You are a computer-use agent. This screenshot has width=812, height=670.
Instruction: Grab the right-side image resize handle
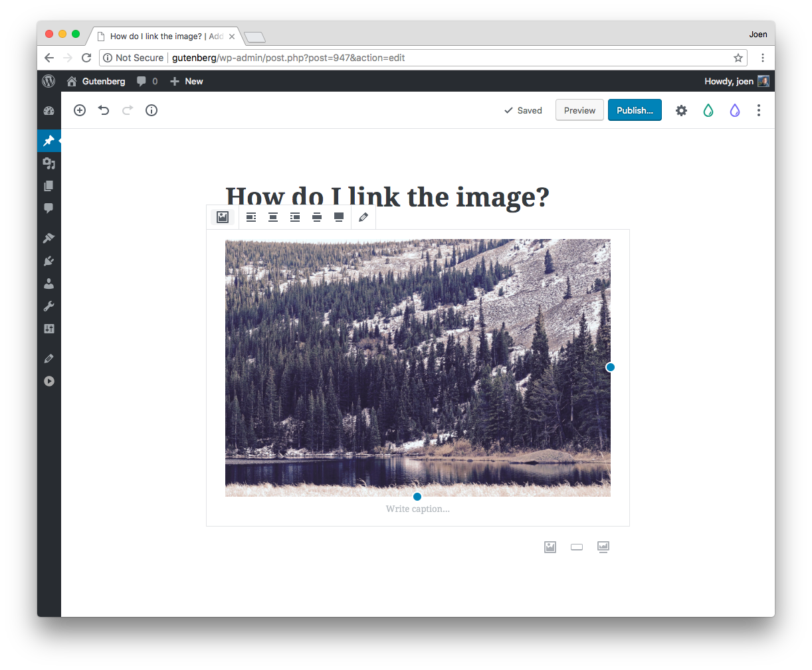[x=611, y=367]
